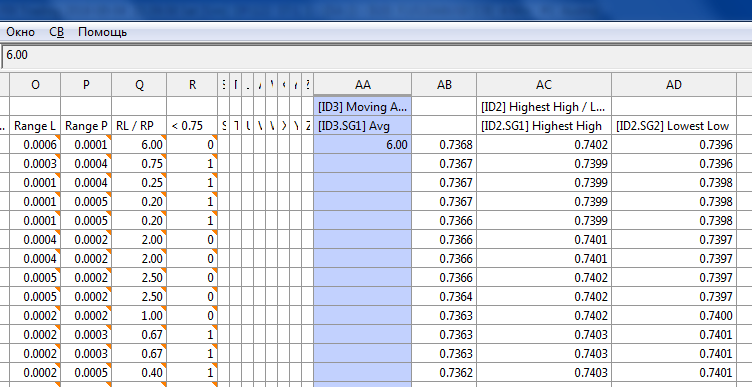
Task: Select column AB cell 0.7362
Action: click(x=444, y=373)
